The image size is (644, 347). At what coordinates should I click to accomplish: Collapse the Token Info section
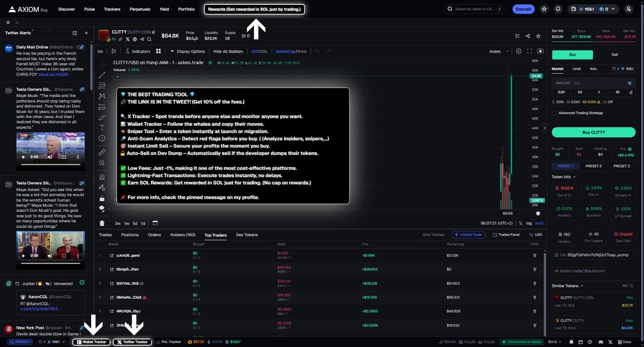point(563,177)
